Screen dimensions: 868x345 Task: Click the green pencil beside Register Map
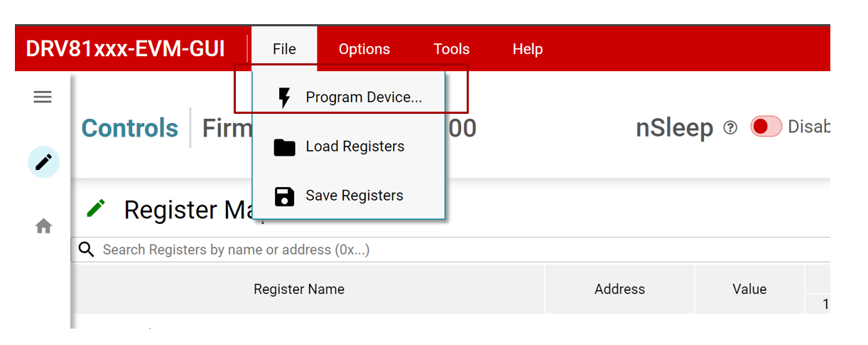coord(96,208)
